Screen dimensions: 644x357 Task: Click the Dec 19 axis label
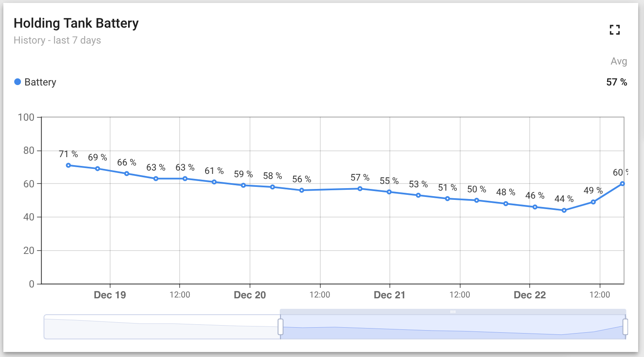[110, 295]
